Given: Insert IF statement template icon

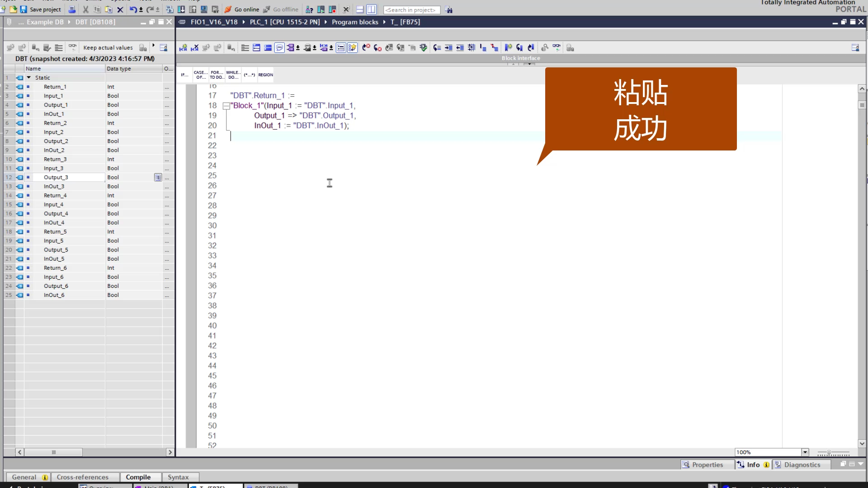Looking at the screenshot, I should (184, 75).
